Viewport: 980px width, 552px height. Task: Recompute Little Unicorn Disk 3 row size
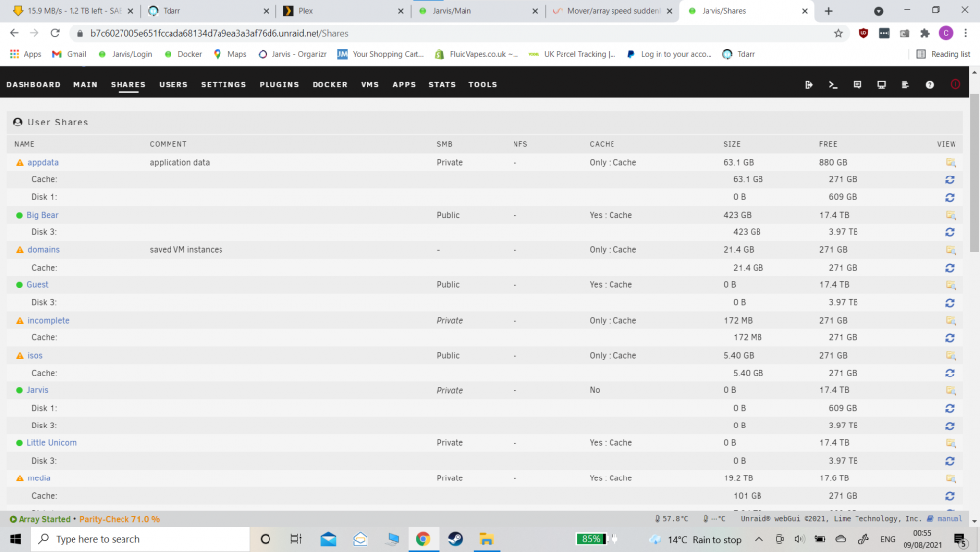pyautogui.click(x=950, y=461)
